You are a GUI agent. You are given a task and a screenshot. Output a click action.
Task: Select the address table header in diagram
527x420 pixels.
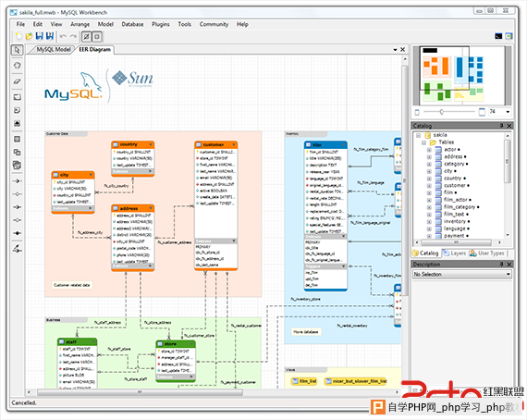[133, 208]
